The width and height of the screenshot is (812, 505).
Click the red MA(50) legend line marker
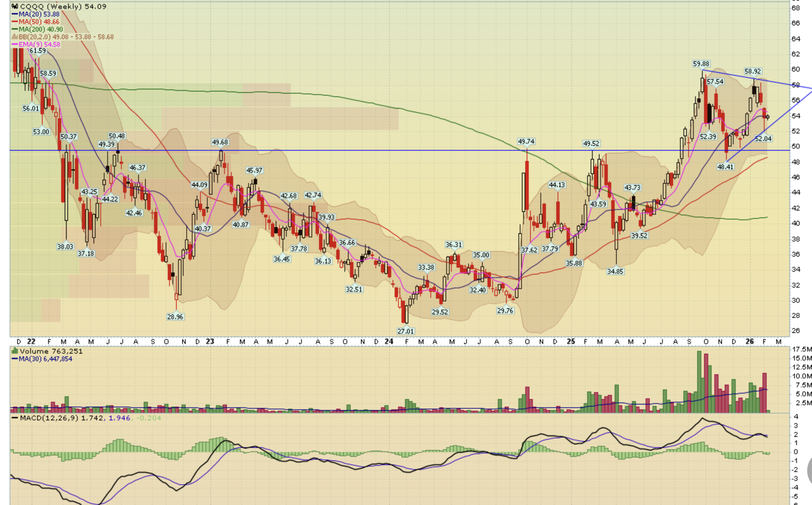(x=15, y=22)
